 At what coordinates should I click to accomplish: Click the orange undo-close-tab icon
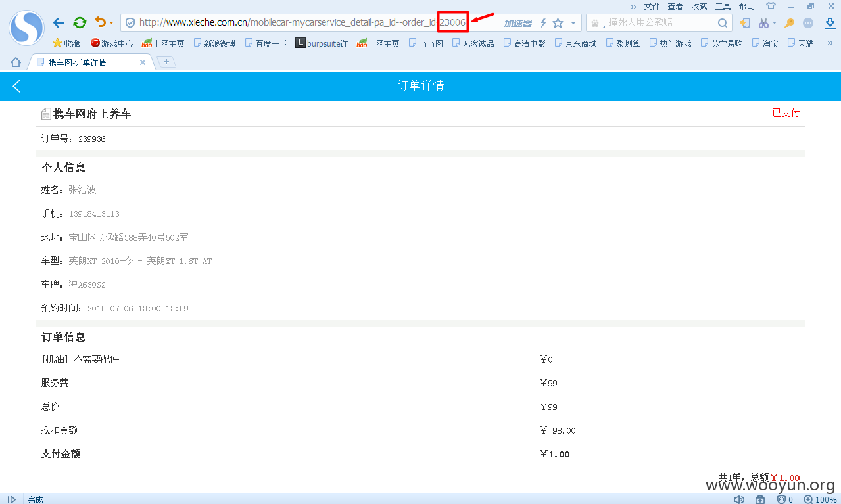tap(100, 22)
